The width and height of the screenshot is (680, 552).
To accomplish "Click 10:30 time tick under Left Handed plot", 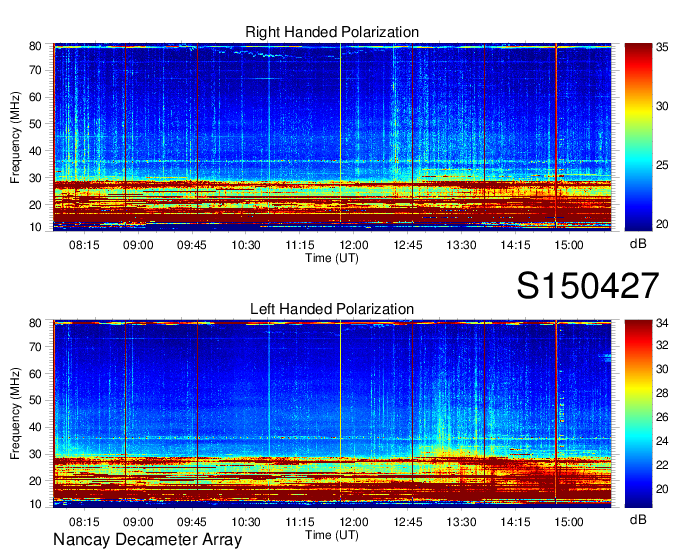I will click(246, 522).
